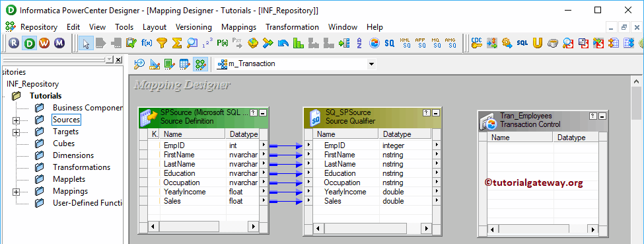Iconize the SQ_SPSource Source Qualifier box

coord(436,112)
